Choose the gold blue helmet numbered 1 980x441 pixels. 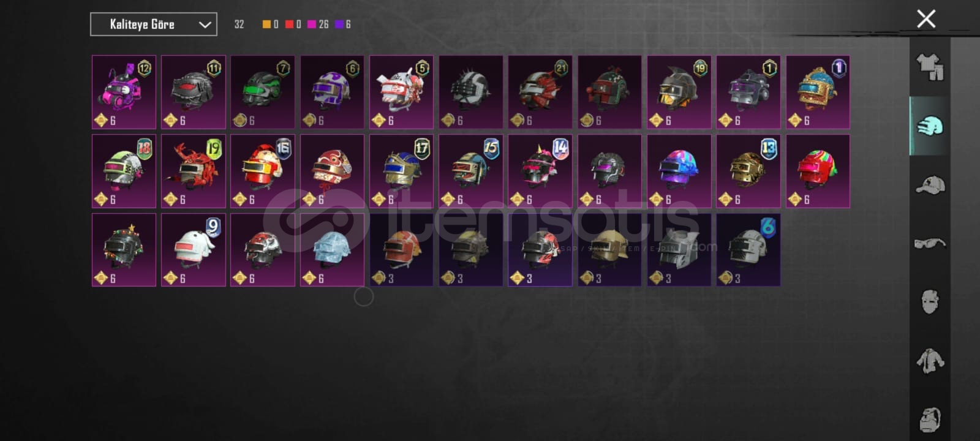pos(818,92)
